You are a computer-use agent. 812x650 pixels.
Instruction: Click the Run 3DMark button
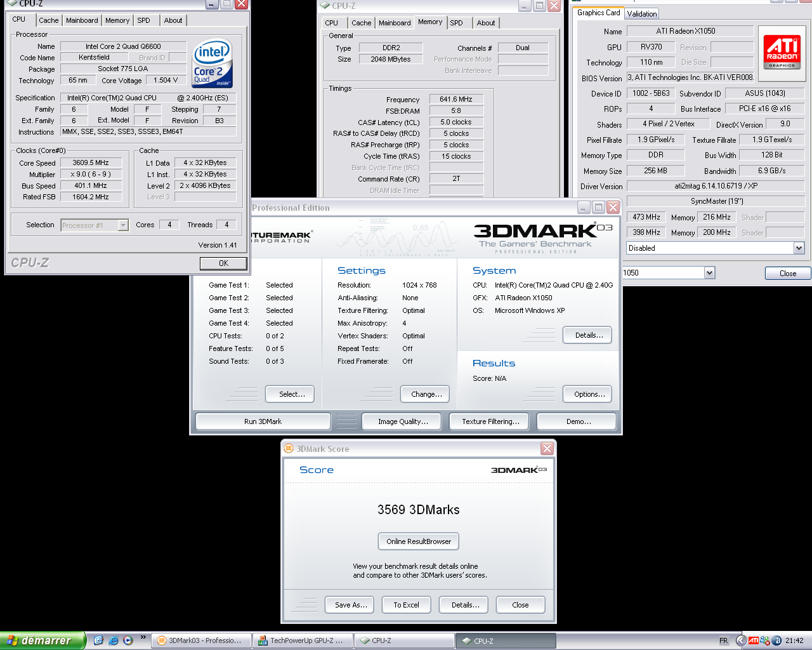[x=263, y=421]
